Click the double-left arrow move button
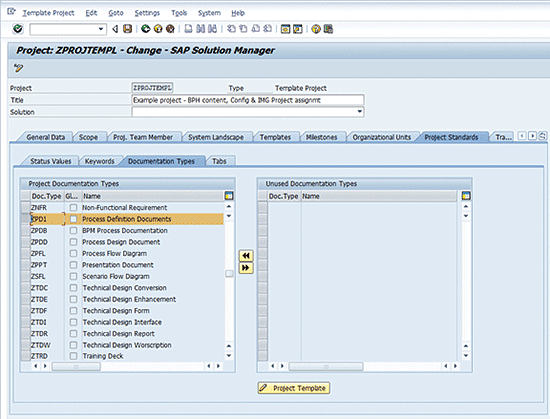 [x=246, y=256]
